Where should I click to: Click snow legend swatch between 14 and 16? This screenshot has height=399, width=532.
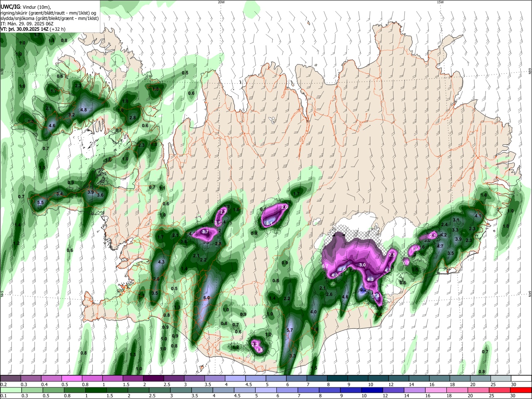coord(419,379)
